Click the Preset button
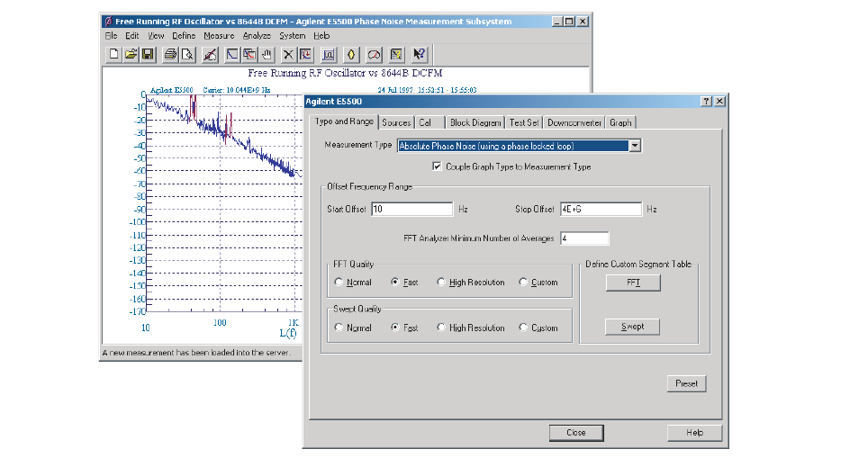This screenshot has height=467, width=868. tap(686, 383)
